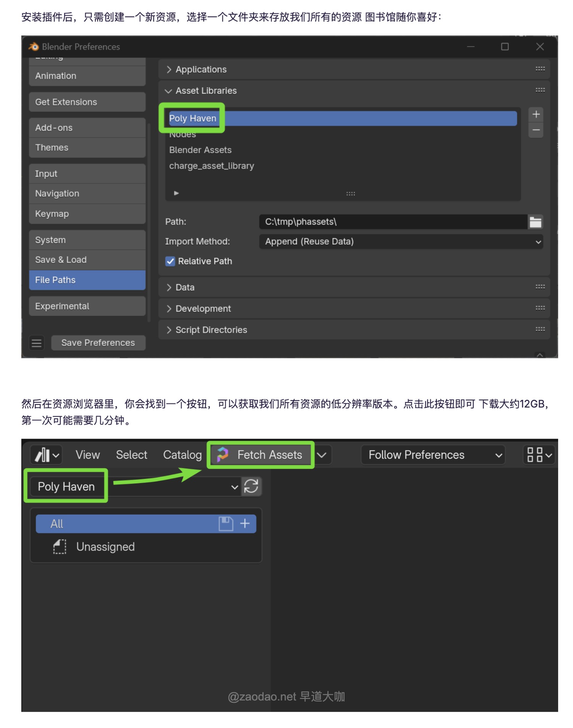Click the asset list resize handle dots
Viewport: 573px width, 728px height.
pyautogui.click(x=350, y=194)
